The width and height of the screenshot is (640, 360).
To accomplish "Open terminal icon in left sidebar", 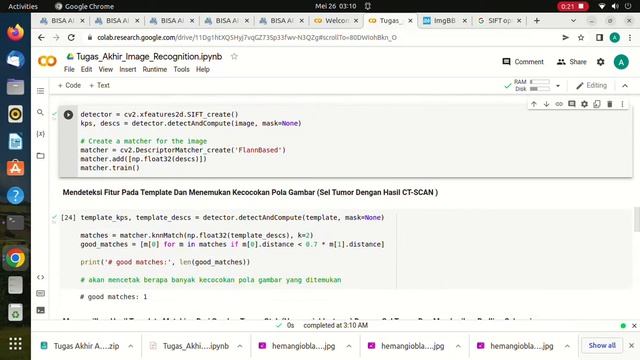I will 40,310.
